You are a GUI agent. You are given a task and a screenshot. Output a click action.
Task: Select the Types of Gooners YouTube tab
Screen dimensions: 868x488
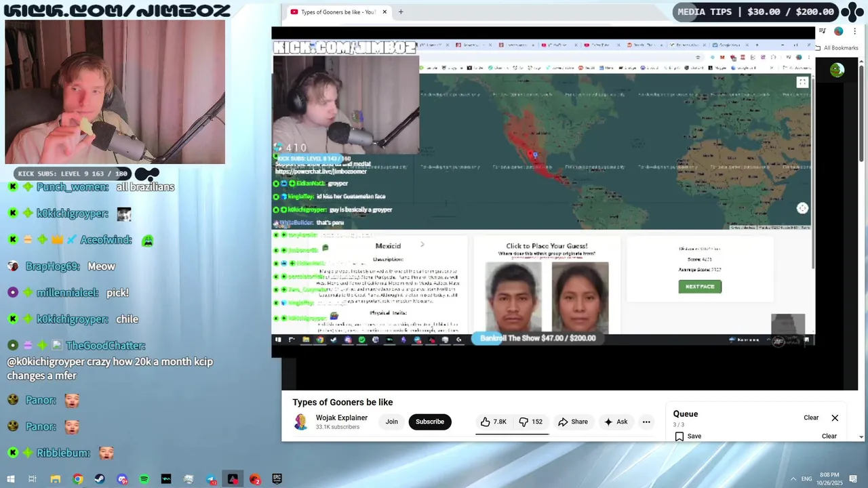[338, 12]
